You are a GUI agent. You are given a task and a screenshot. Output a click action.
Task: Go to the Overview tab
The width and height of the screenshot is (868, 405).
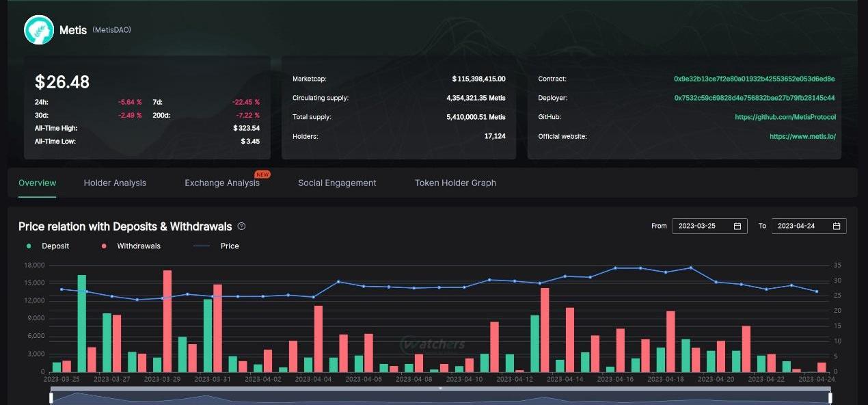(38, 183)
